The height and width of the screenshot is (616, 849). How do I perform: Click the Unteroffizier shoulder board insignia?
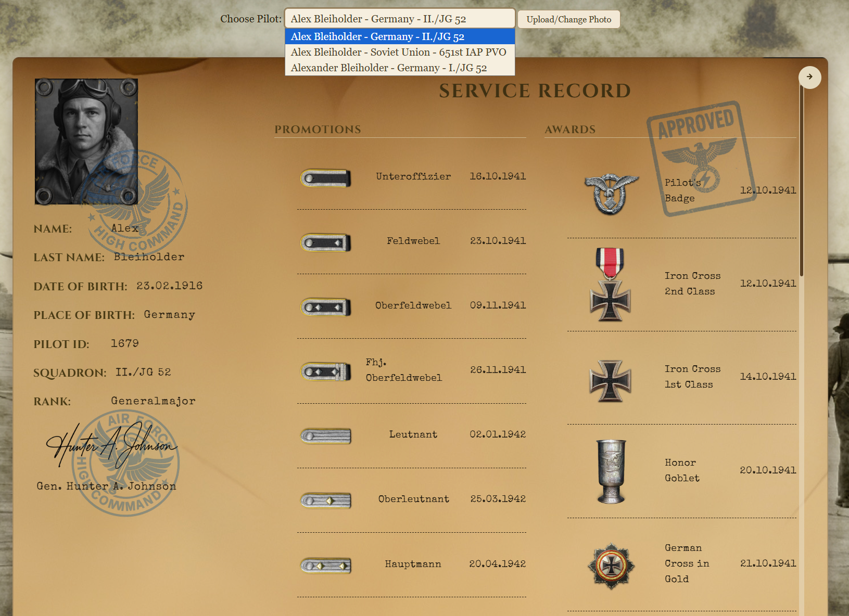tap(326, 178)
